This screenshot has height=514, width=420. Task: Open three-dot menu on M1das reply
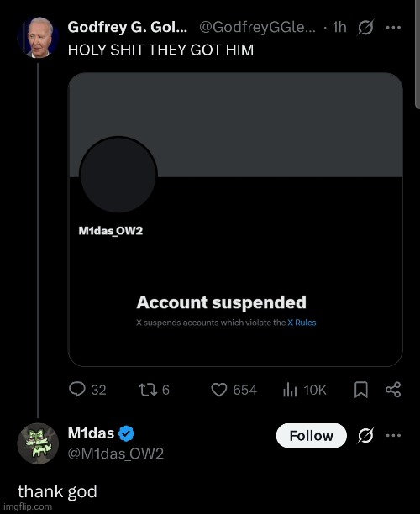click(x=393, y=436)
